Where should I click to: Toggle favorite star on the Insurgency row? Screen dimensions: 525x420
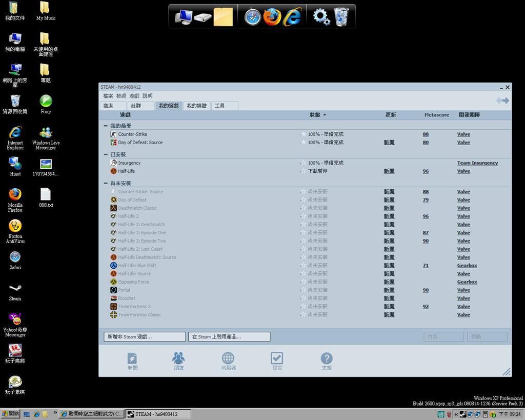tap(303, 163)
